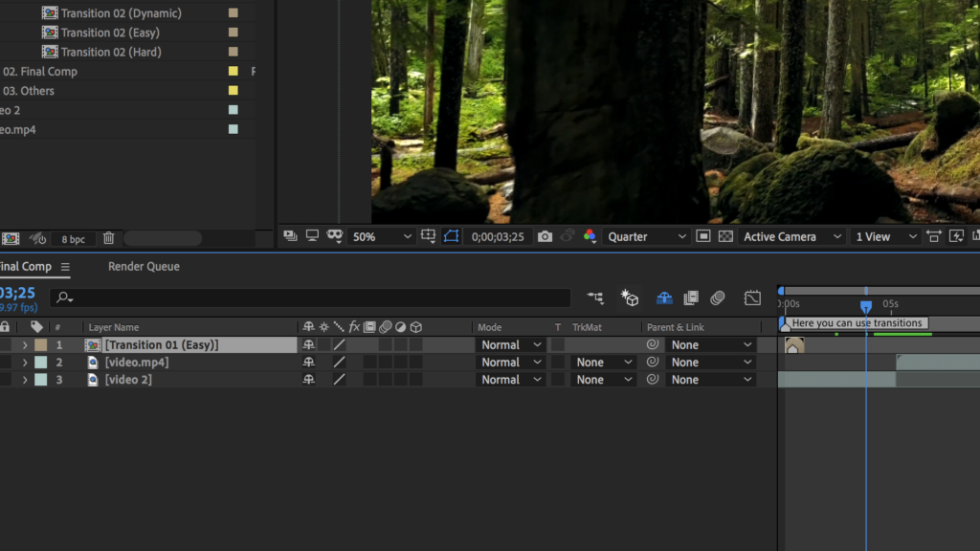Select Transition 02 (Dynamic) in the project panel
Viewport: 980px width, 551px height.
pos(121,13)
